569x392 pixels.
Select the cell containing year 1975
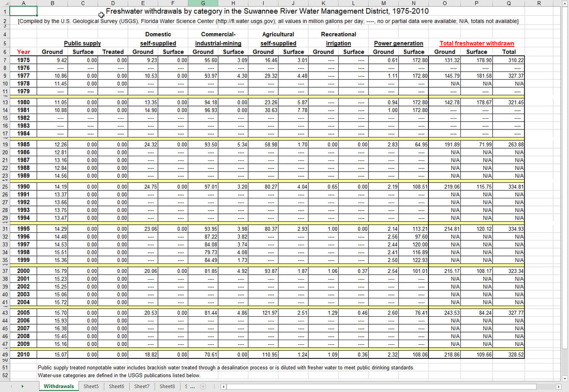click(23, 60)
